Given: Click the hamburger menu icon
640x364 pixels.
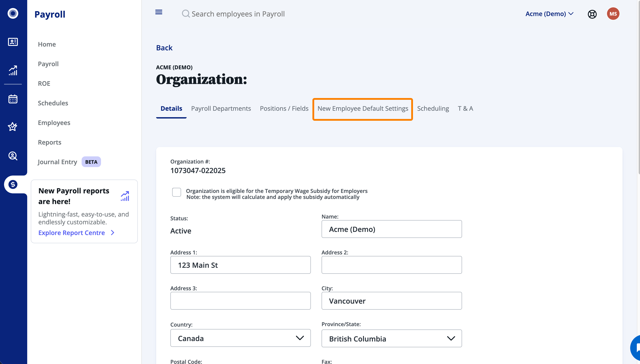Looking at the screenshot, I should point(159,12).
